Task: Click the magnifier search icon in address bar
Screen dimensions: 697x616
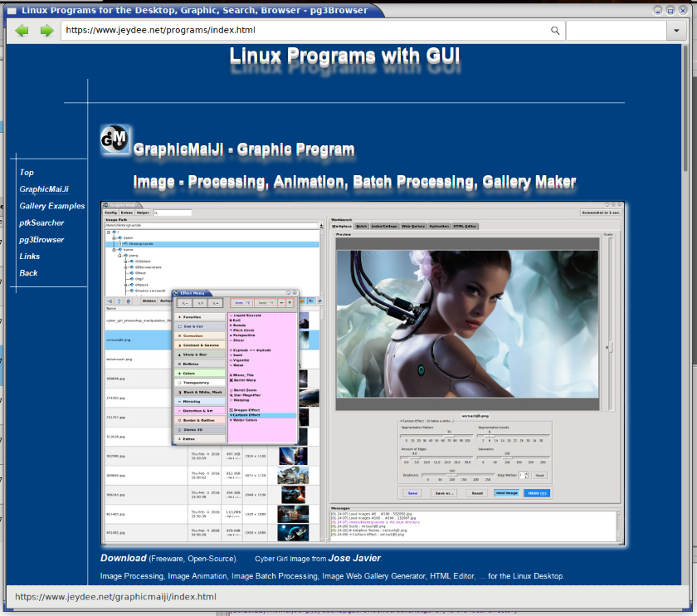Action: [x=555, y=30]
